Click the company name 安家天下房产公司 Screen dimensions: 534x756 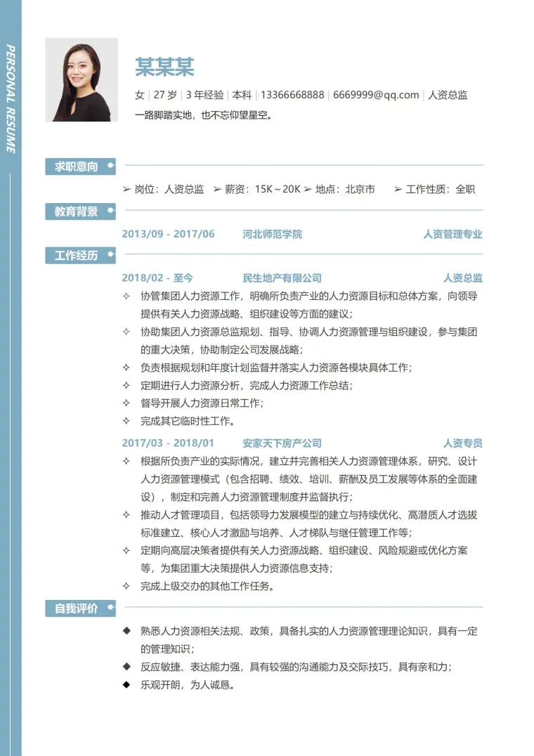coord(282,443)
